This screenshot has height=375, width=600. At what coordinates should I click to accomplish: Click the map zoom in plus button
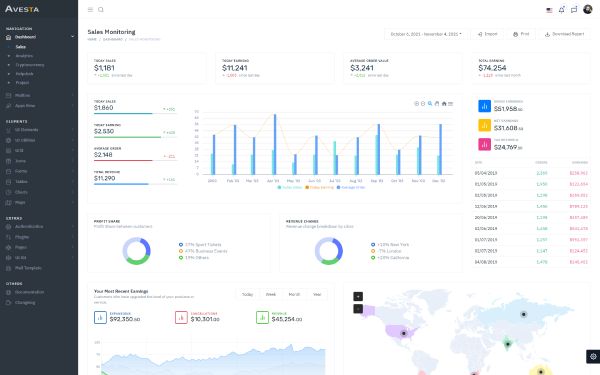point(358,296)
